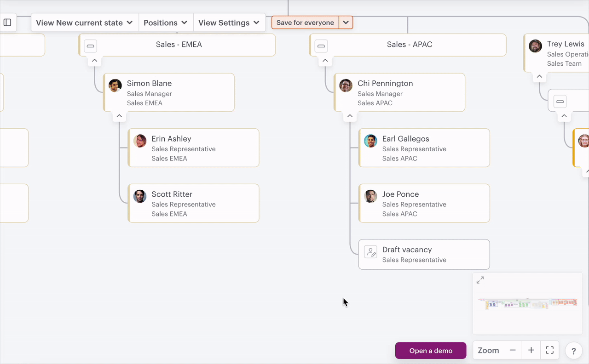Click the department icon on Sales - APAC card
This screenshot has width=589, height=364.
click(x=321, y=45)
